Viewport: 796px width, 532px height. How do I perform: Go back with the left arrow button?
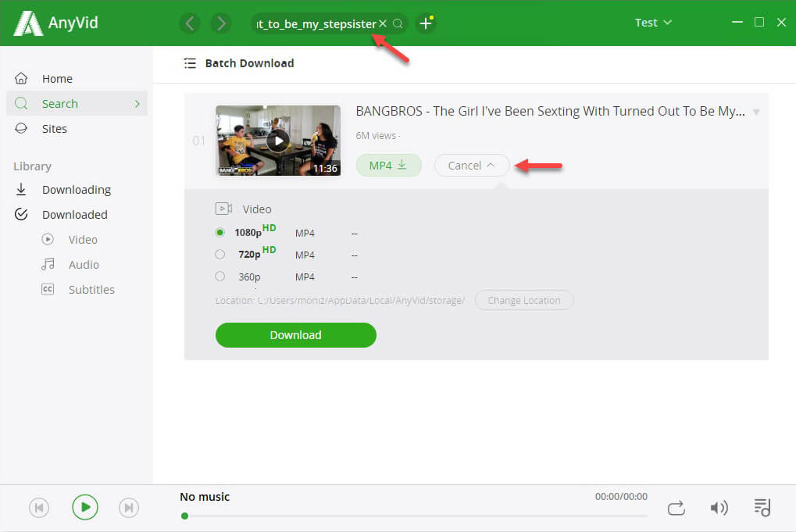coord(190,23)
